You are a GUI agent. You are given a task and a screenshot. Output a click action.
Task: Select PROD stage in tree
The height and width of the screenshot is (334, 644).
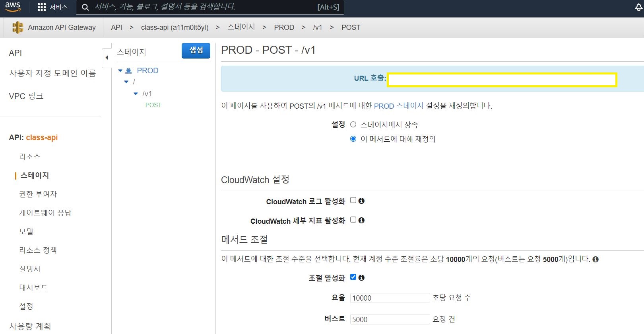coord(147,71)
